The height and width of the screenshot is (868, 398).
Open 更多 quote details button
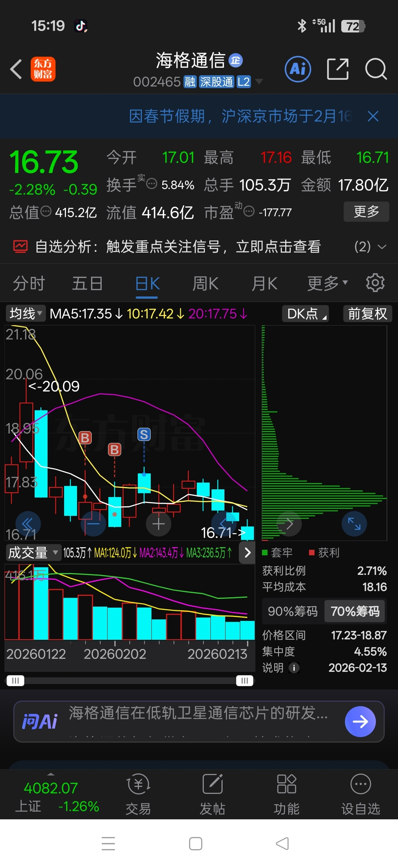pos(366,212)
